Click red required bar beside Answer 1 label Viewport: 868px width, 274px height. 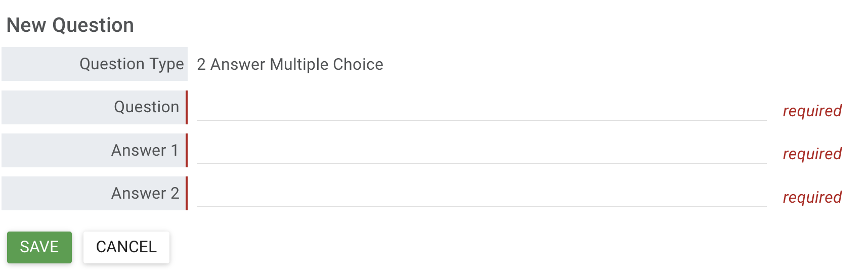click(x=187, y=151)
